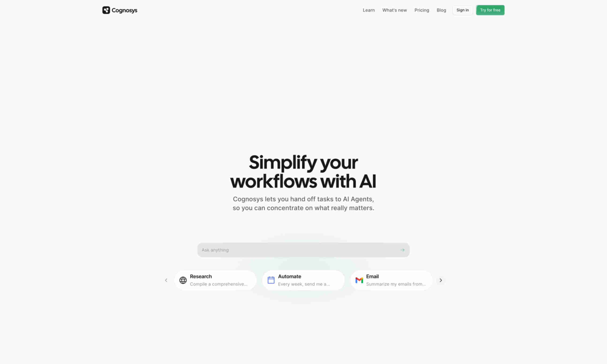The width and height of the screenshot is (607, 364).
Task: Click the Automate card highlighted state
Action: coord(303,280)
